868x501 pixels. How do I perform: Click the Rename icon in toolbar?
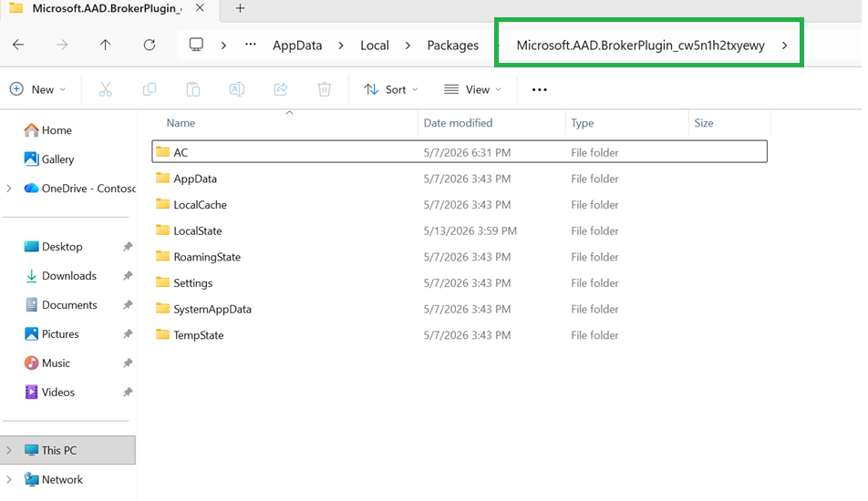(x=237, y=89)
